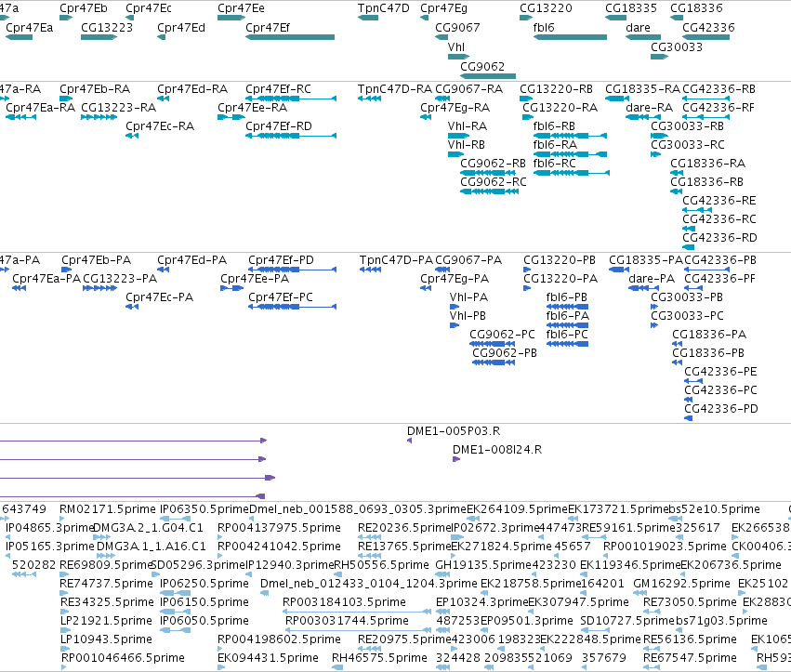This screenshot has width=791, height=672.
Task: Click the IP06250.5prime EST label
Action: 204,583
